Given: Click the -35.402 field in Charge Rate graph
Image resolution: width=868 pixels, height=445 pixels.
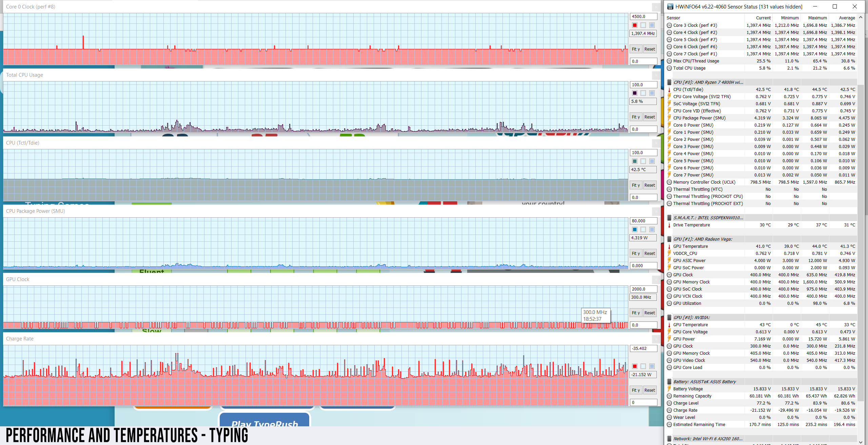Looking at the screenshot, I should coord(644,348).
